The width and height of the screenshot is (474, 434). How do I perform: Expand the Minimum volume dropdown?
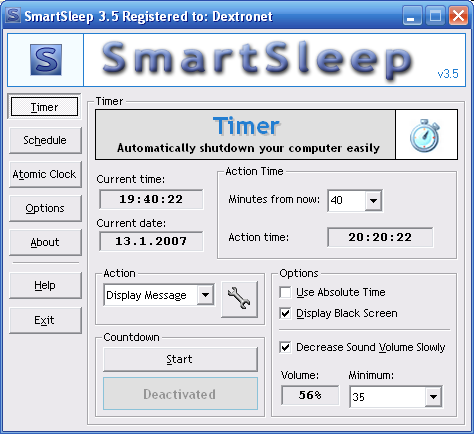coord(433,397)
